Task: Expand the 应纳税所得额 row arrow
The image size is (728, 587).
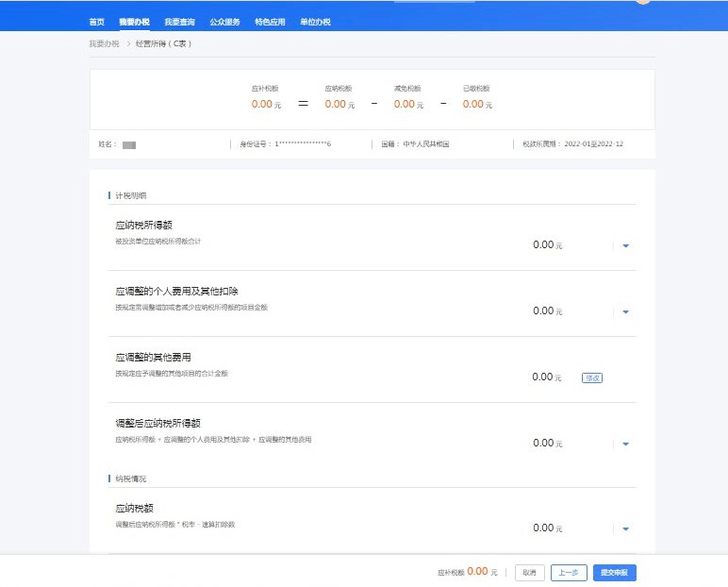Action: 625,246
